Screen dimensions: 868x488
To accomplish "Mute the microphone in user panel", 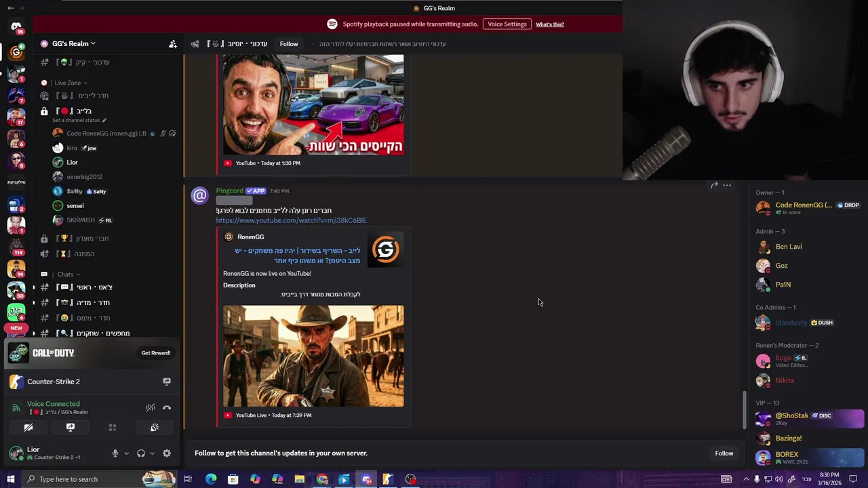I will (x=115, y=453).
